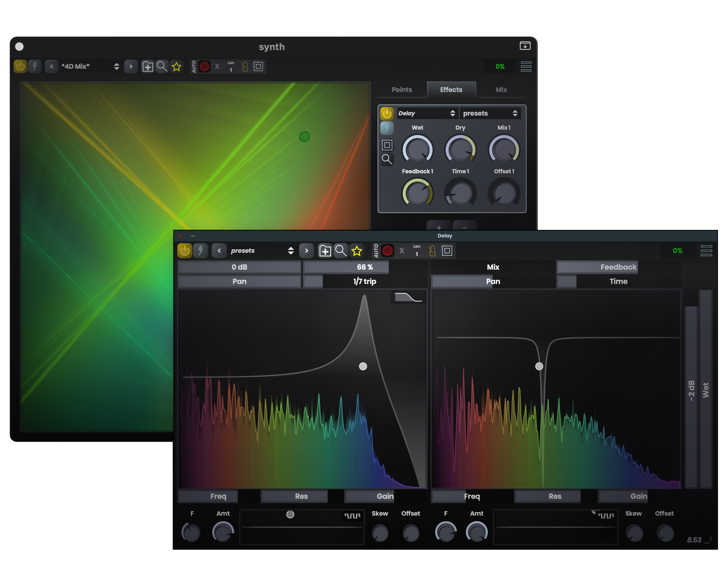The height and width of the screenshot is (583, 728).
Task: Open left LFO waveform selector
Action: coord(353,516)
